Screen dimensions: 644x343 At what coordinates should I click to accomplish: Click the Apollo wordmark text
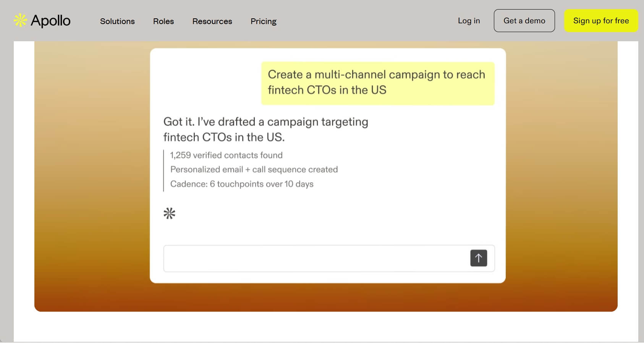pos(50,21)
